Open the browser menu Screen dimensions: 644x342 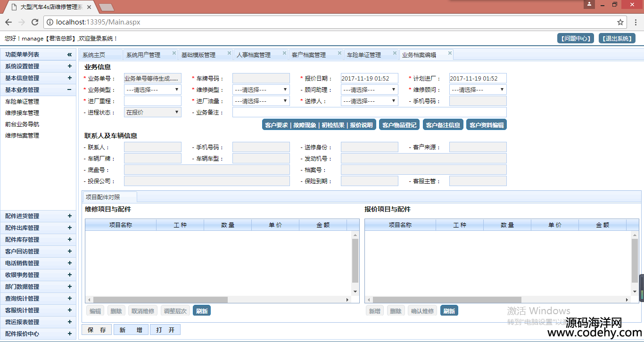[x=635, y=22]
